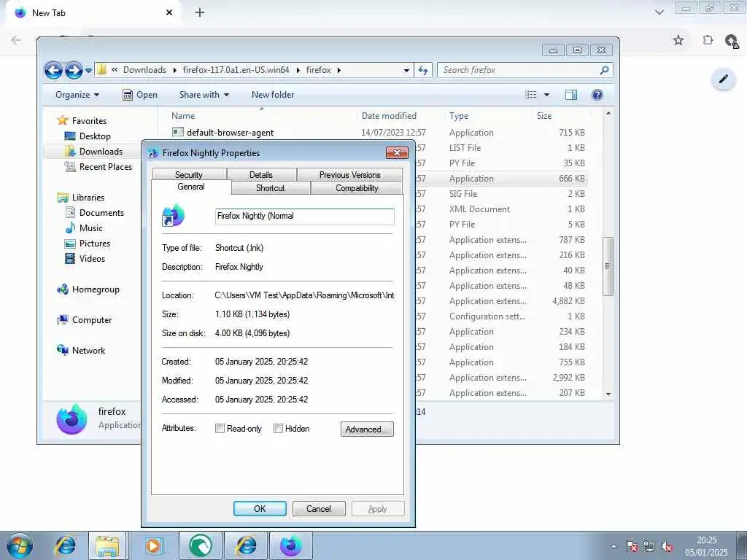The image size is (747, 560).
Task: Switch to the Shortcut tab
Action: pyautogui.click(x=270, y=188)
